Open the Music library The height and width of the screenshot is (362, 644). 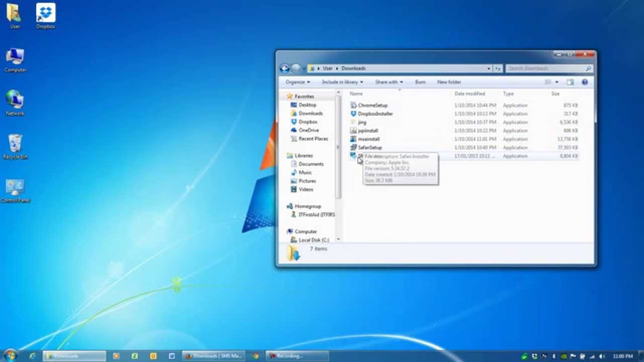[305, 172]
